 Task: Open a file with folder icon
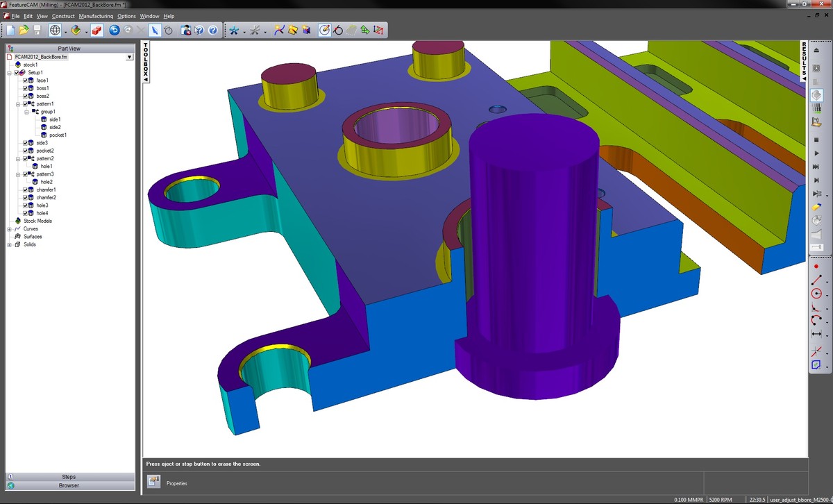24,31
